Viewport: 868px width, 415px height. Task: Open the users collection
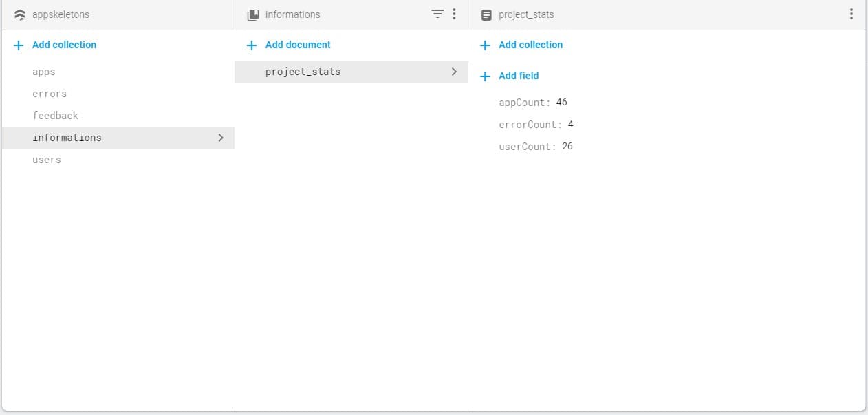pos(46,160)
